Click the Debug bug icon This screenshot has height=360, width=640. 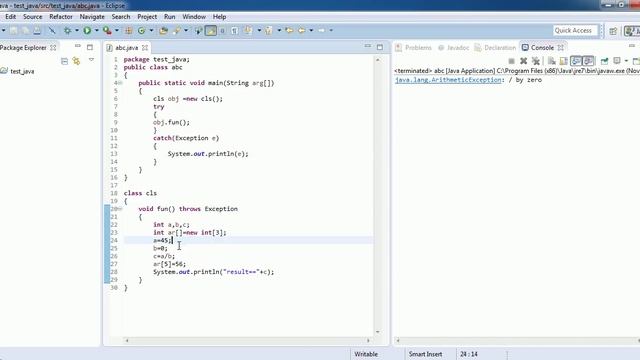(67, 30)
